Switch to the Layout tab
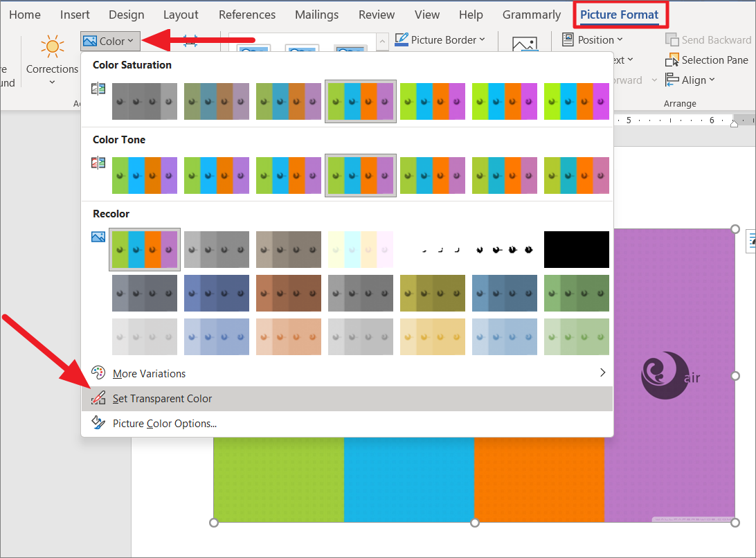This screenshot has width=756, height=558. click(181, 15)
